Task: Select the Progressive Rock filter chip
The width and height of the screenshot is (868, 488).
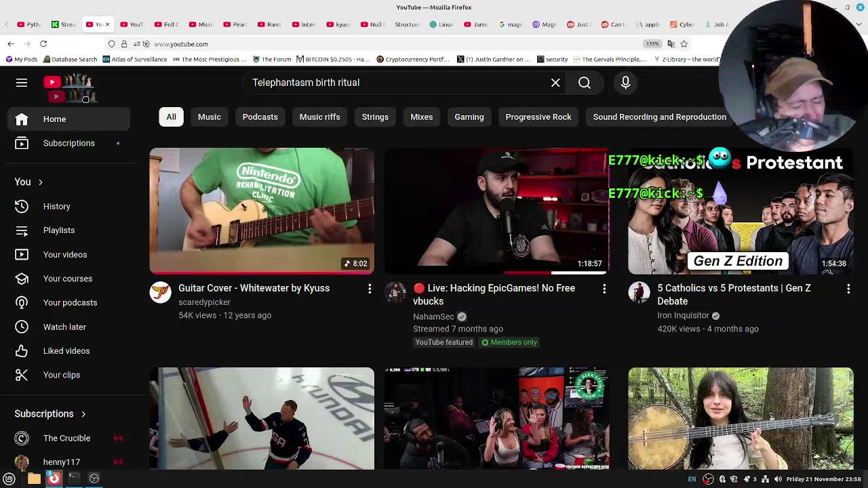Action: pos(538,117)
